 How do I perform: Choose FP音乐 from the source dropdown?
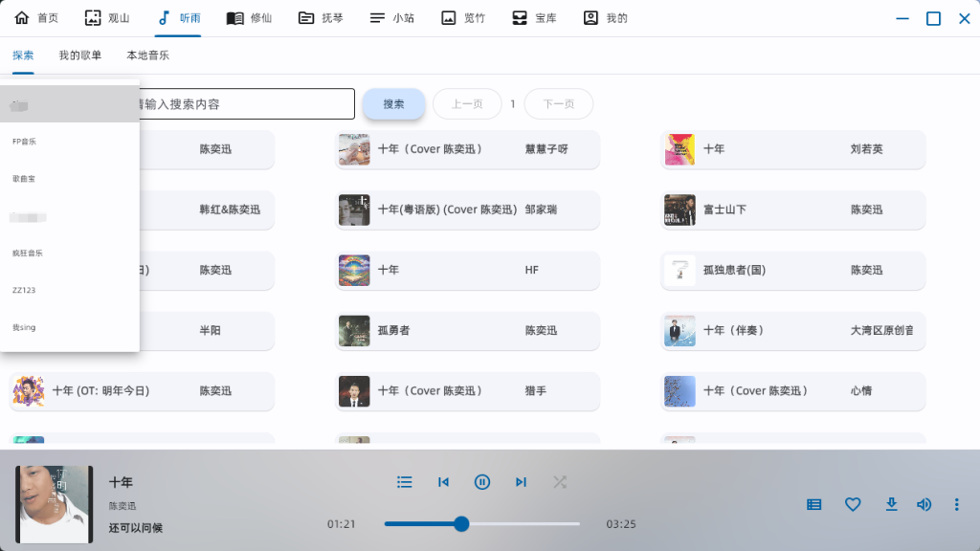69,142
